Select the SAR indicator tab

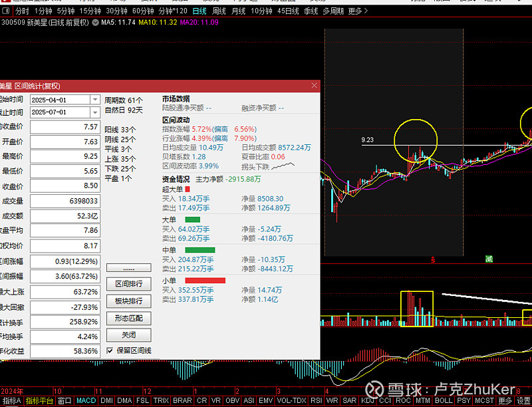[x=349, y=401]
